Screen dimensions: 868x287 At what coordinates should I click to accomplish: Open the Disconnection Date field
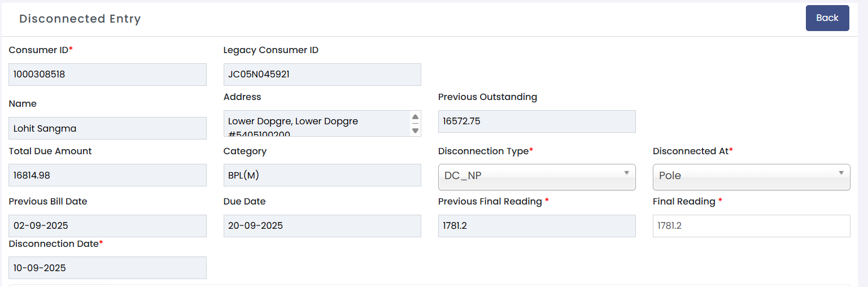[107, 268]
